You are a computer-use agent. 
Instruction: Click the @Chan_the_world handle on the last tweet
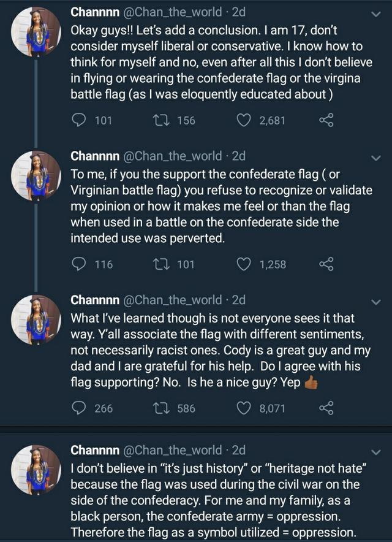(x=173, y=451)
